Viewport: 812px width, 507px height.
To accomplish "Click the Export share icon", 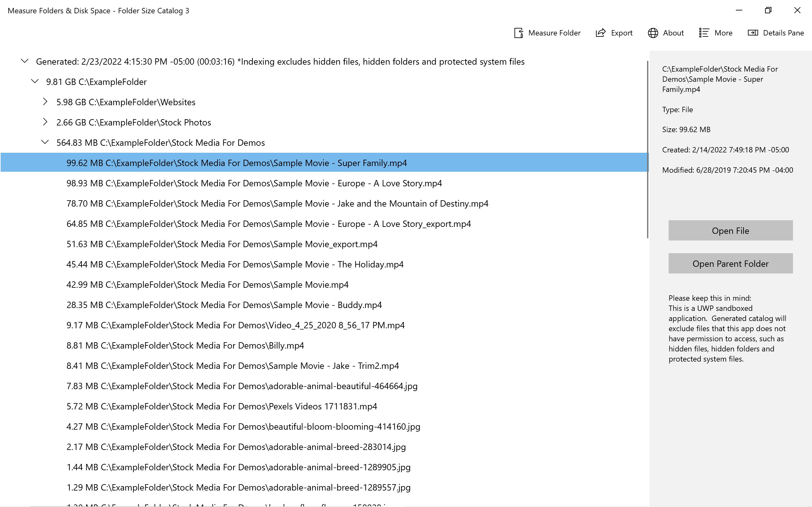I will [600, 33].
